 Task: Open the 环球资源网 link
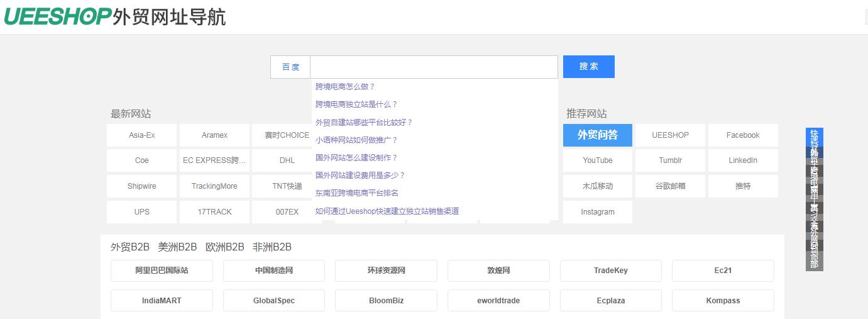tap(386, 271)
